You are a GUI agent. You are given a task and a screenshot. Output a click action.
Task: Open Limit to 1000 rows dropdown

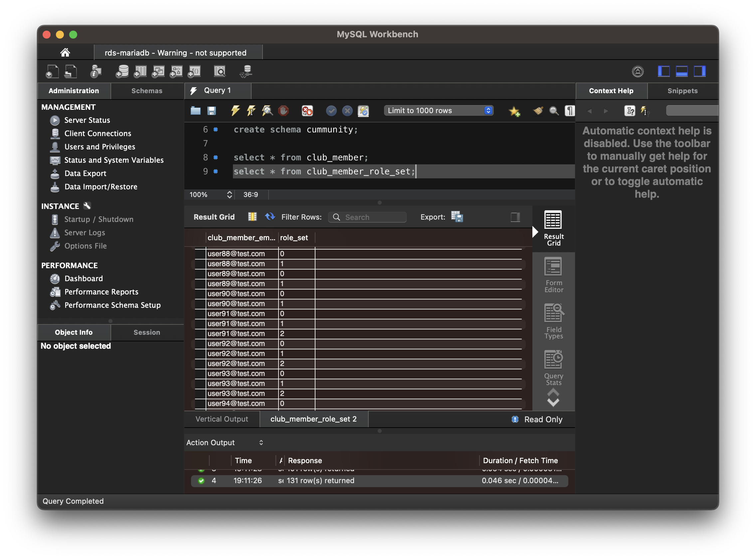439,111
